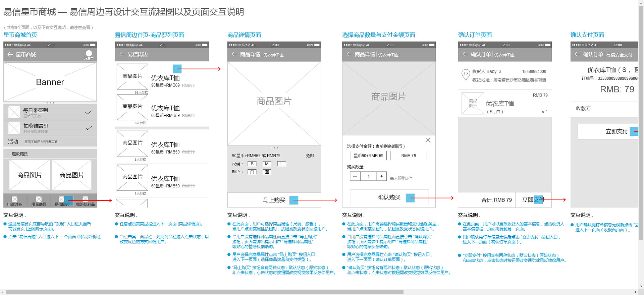Click the 确认订单页面 title

(x=475, y=35)
